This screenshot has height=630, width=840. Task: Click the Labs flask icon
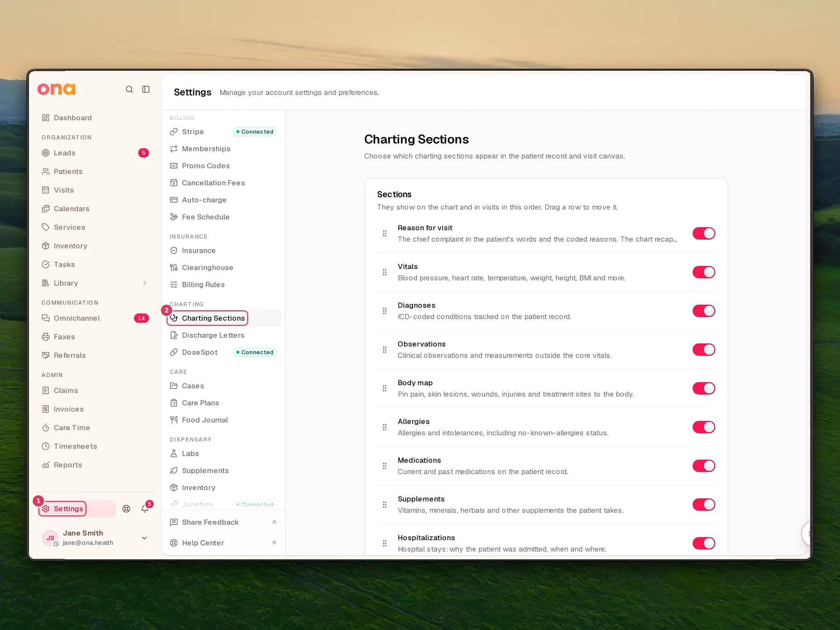(x=174, y=454)
